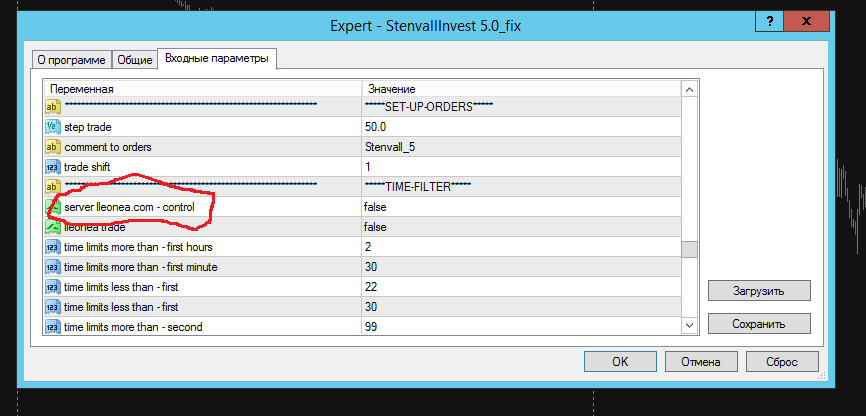Select time limits more than - first hours
The width and height of the screenshot is (866, 416).
click(138, 247)
